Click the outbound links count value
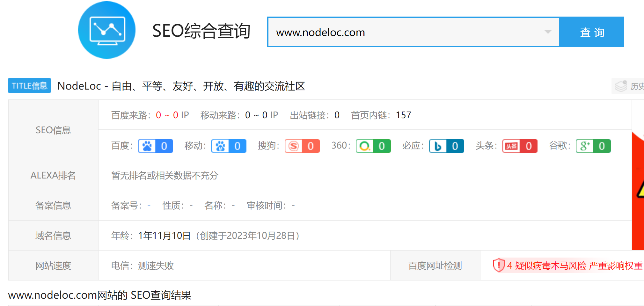The image size is (644, 306). coord(337,115)
